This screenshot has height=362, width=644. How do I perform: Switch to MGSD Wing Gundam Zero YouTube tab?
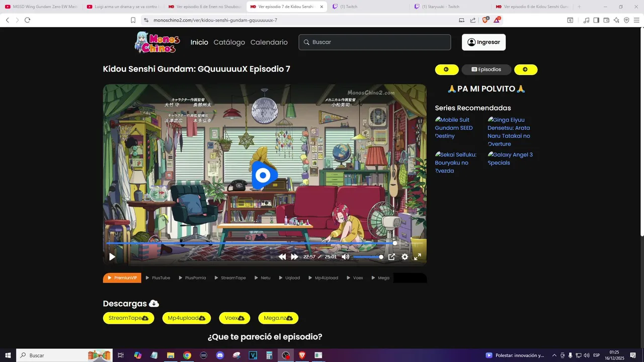click(x=41, y=7)
